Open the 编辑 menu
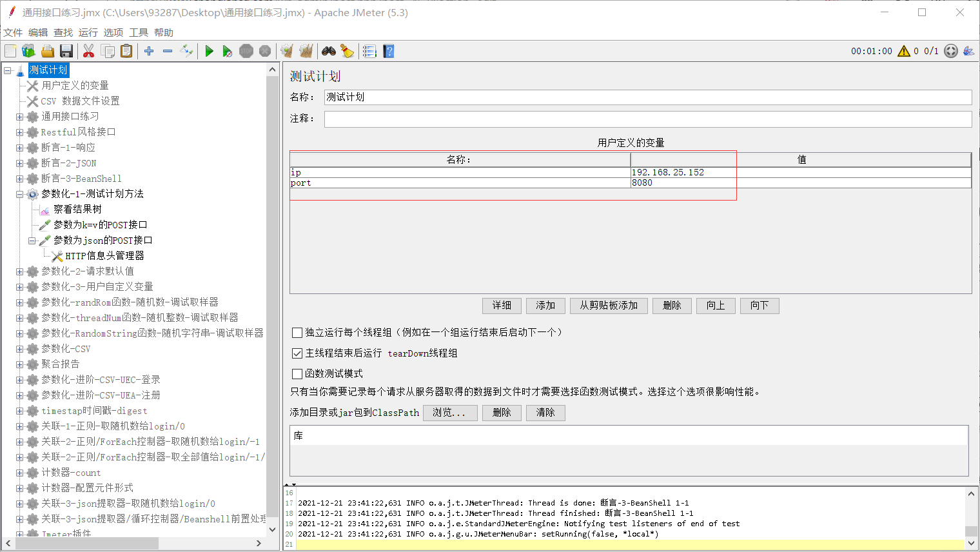This screenshot has width=980, height=552. 38,33
